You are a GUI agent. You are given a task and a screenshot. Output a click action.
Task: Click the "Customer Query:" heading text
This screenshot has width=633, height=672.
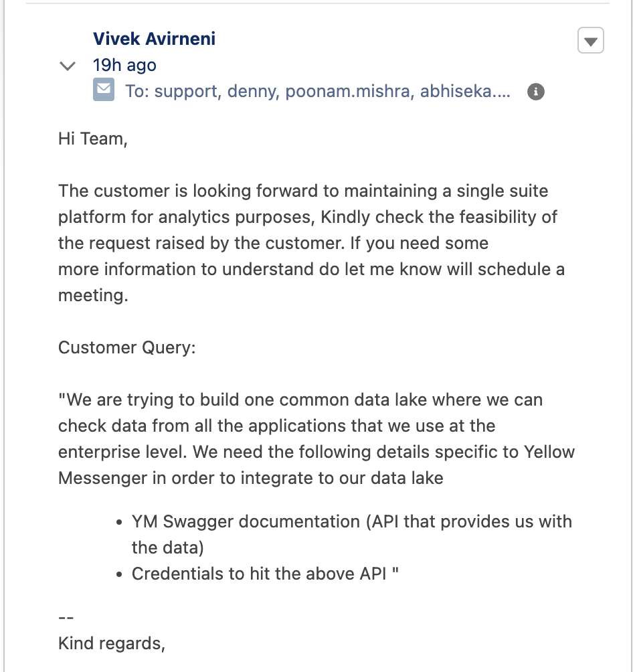[x=127, y=348]
